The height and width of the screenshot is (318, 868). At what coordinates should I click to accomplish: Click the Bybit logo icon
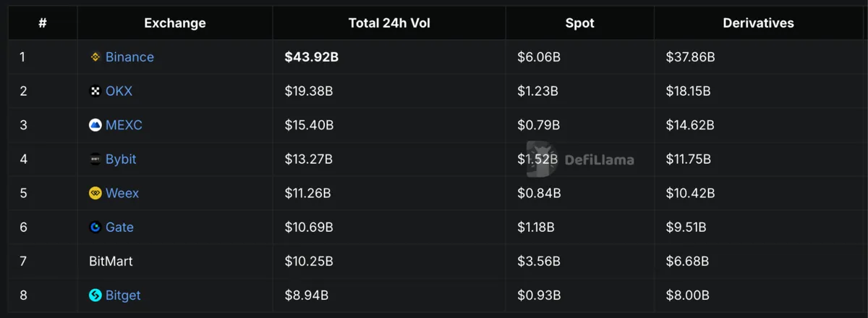(95, 159)
